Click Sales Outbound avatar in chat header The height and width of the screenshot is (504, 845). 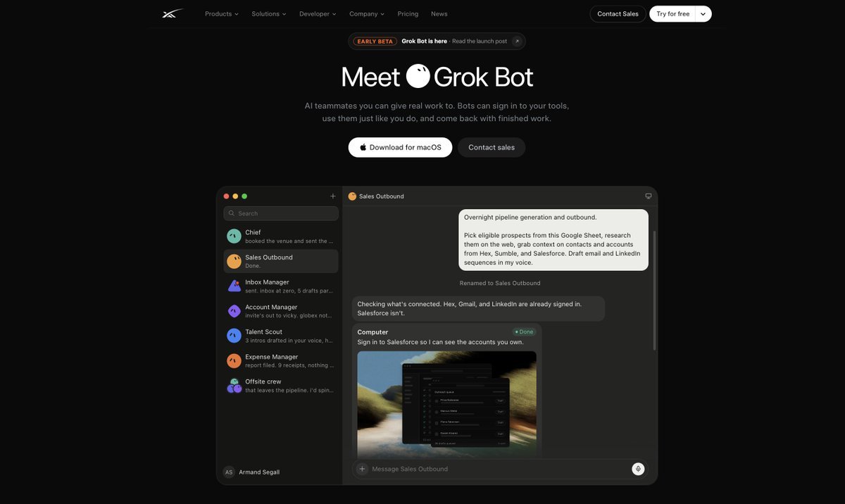352,196
